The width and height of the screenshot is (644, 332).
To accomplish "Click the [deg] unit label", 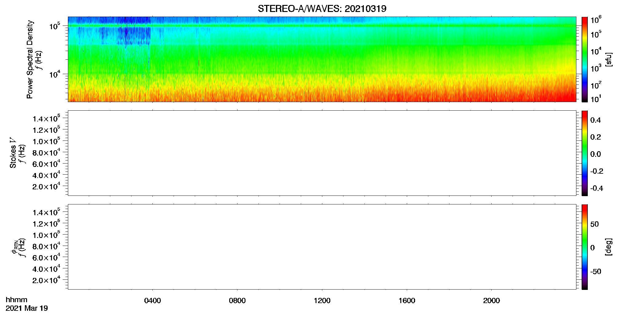I will [x=609, y=247].
